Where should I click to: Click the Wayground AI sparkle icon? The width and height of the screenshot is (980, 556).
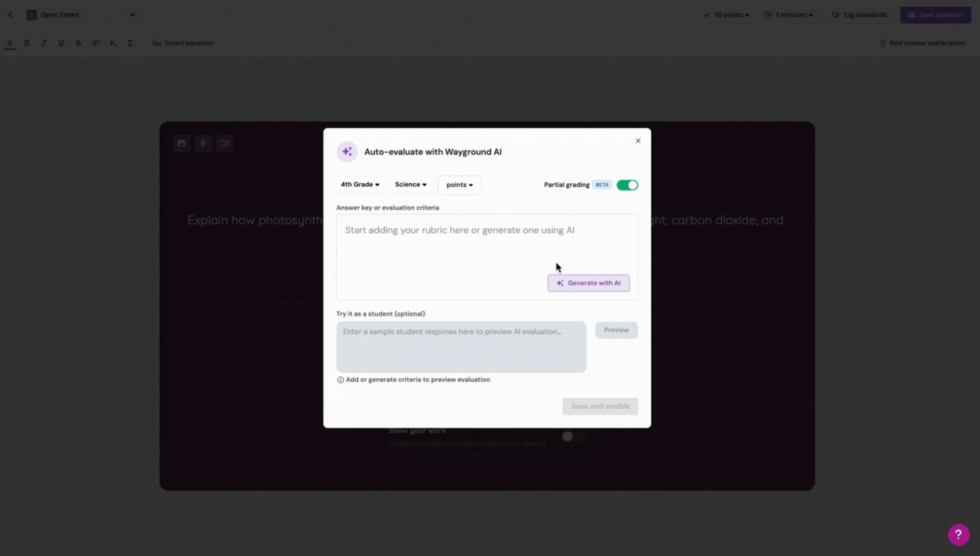(x=347, y=151)
